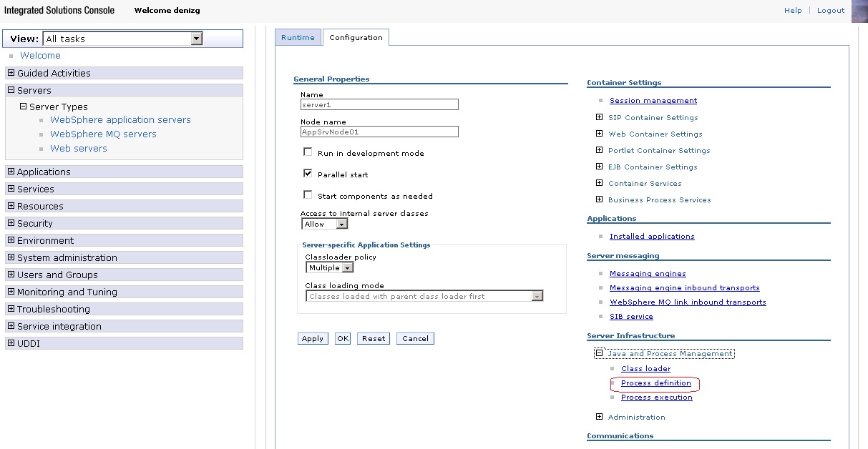
Task: Collapse Java and Process Management icon
Action: coord(599,353)
